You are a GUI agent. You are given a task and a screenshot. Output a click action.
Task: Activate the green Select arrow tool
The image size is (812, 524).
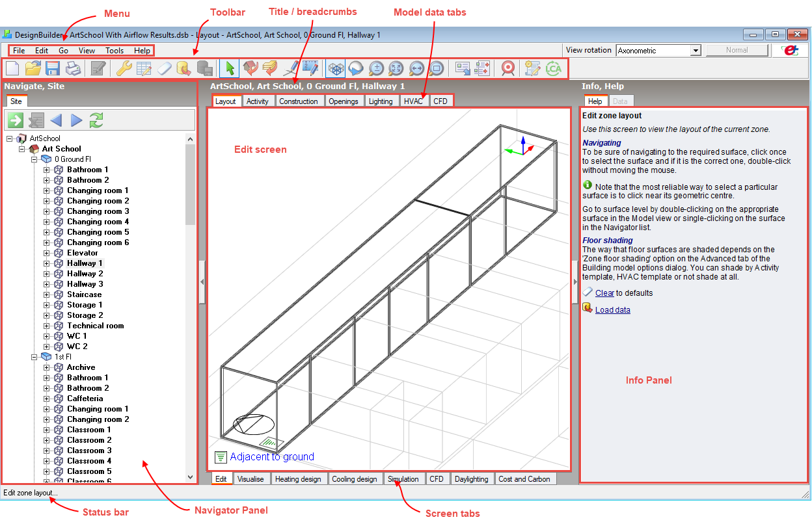[230, 68]
